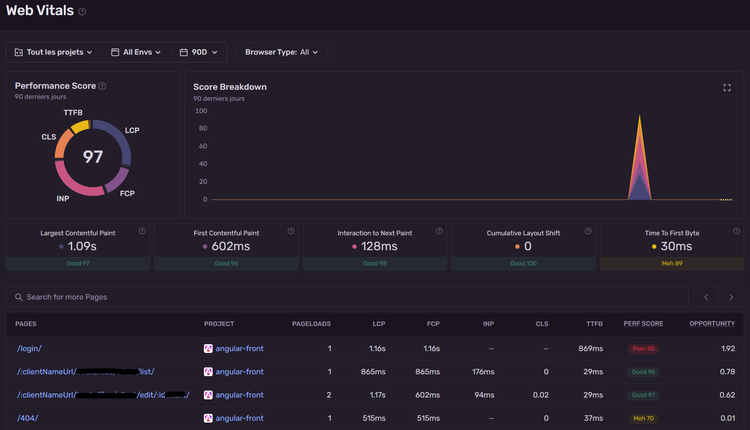Go to next page of results
Image resolution: width=750 pixels, height=430 pixels.
pyautogui.click(x=731, y=297)
